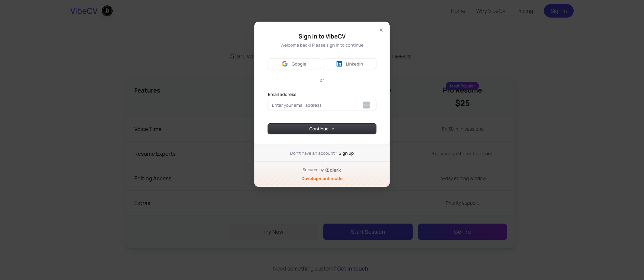This screenshot has width=644, height=280.
Task: Open the Why VibeCV nav item
Action: [x=490, y=11]
